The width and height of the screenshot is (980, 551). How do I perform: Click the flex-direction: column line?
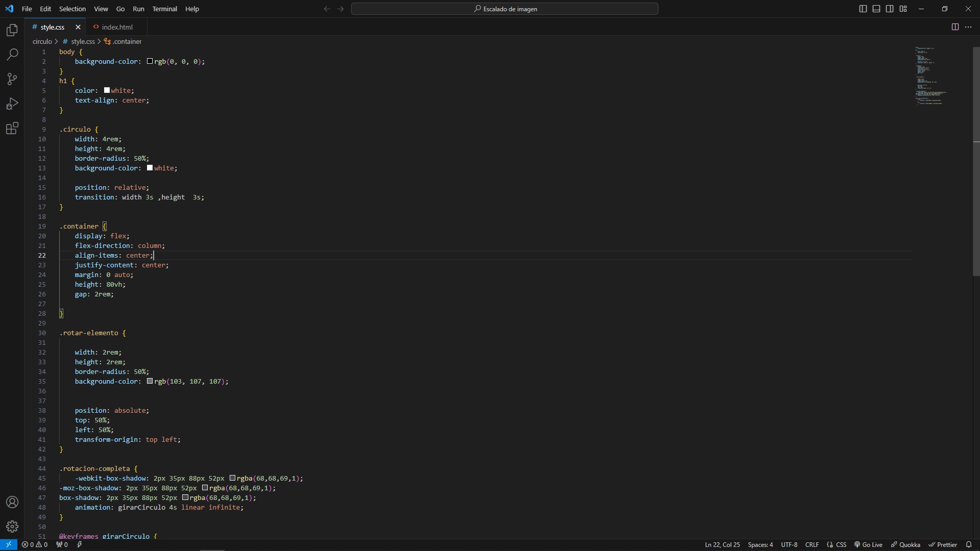click(x=120, y=245)
